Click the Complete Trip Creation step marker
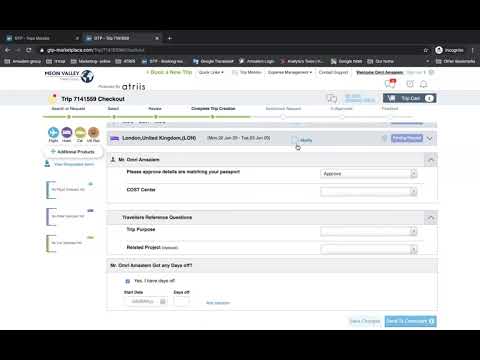 coord(212,117)
